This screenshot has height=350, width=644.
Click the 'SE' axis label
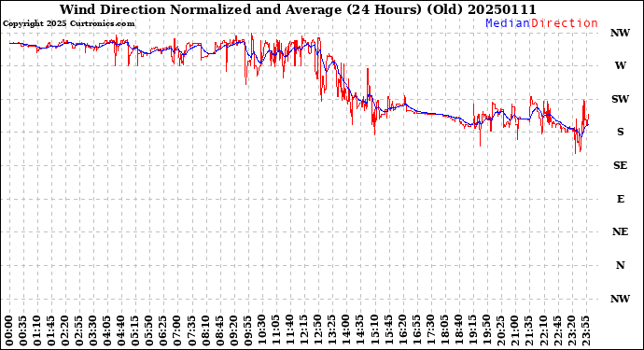(x=620, y=165)
